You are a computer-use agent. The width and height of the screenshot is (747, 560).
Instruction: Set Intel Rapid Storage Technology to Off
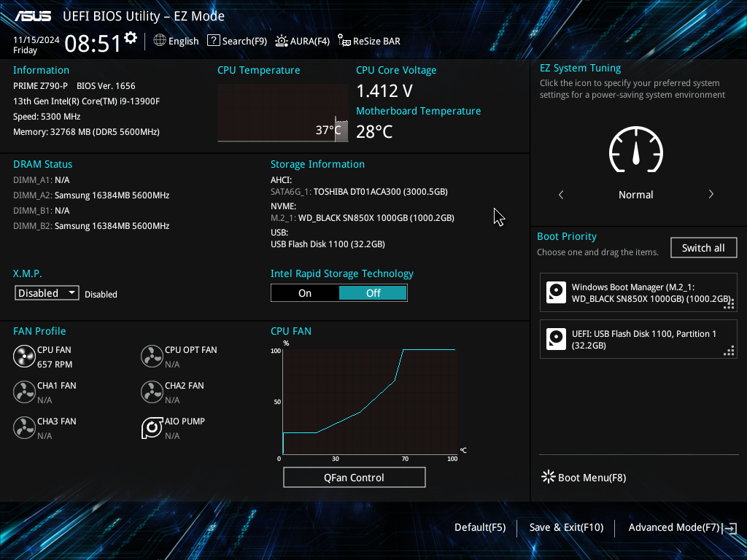pos(373,293)
